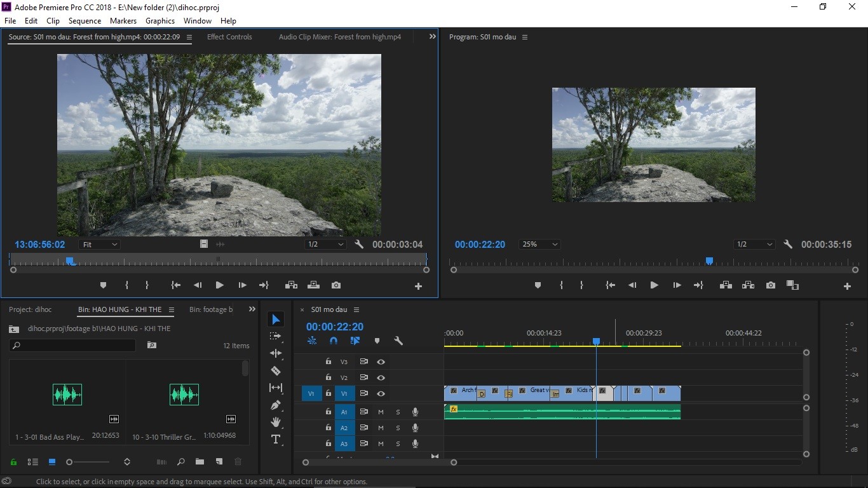The image size is (868, 488).
Task: Switch to Project: dihoc tab
Action: (31, 309)
